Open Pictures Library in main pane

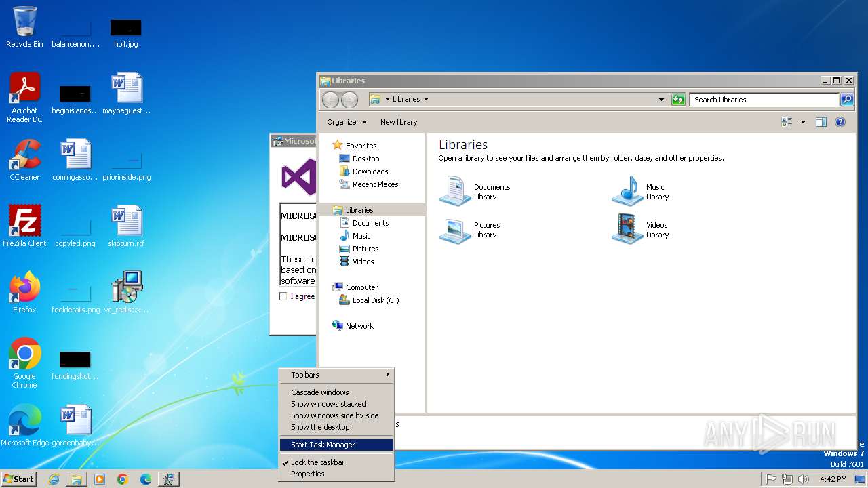469,229
